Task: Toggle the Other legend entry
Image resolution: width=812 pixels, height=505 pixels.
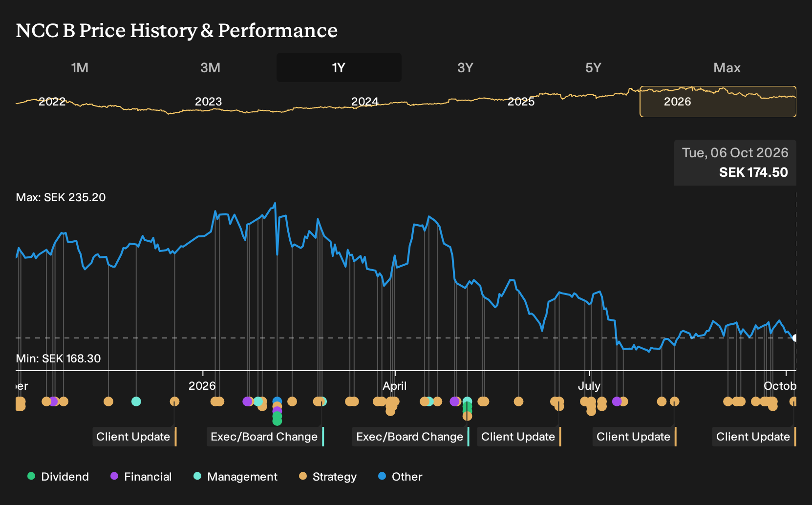Action: coord(400,477)
